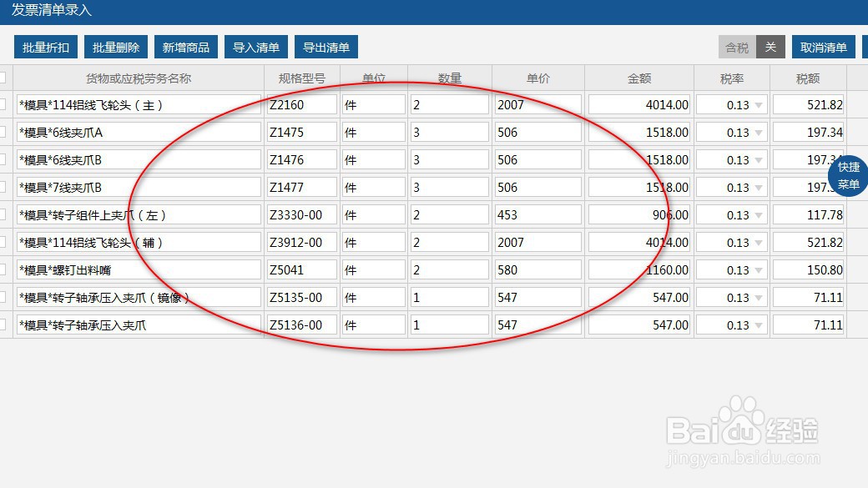Open the 快捷菜单 floating button
Viewport: 868px width, 488px height.
(x=848, y=175)
